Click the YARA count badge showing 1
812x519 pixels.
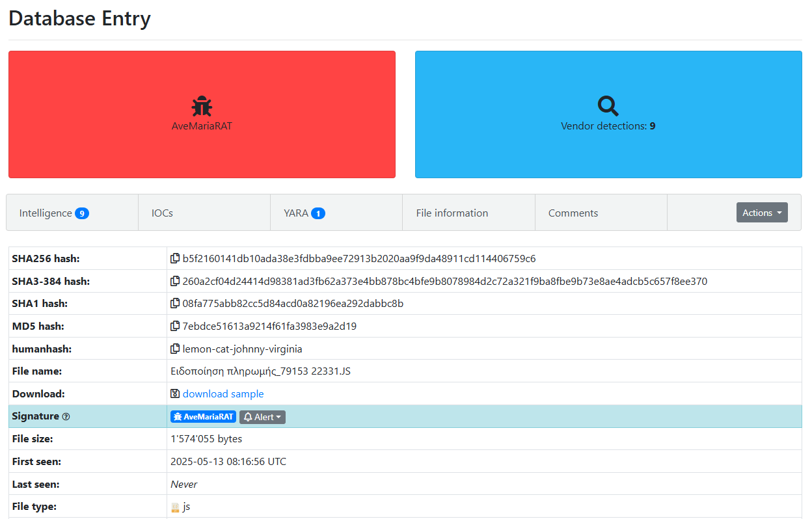tap(318, 213)
